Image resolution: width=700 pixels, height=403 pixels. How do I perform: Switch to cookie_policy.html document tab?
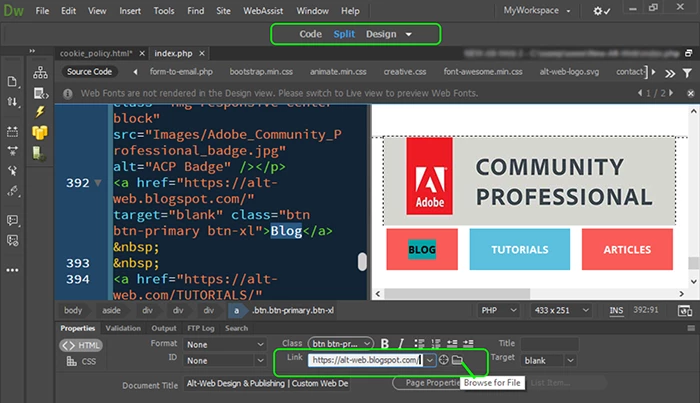pos(96,54)
